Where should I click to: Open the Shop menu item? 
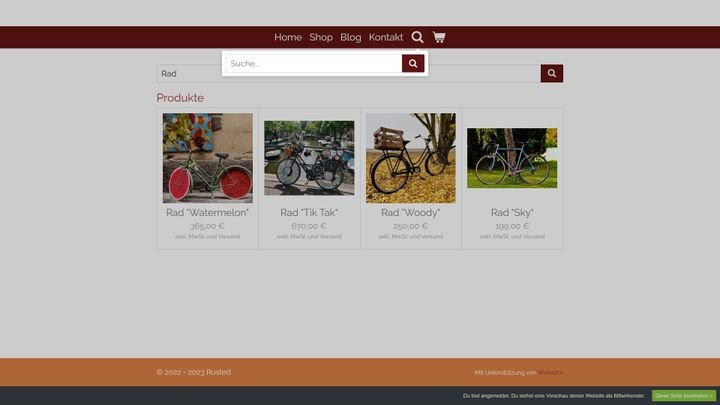321,37
